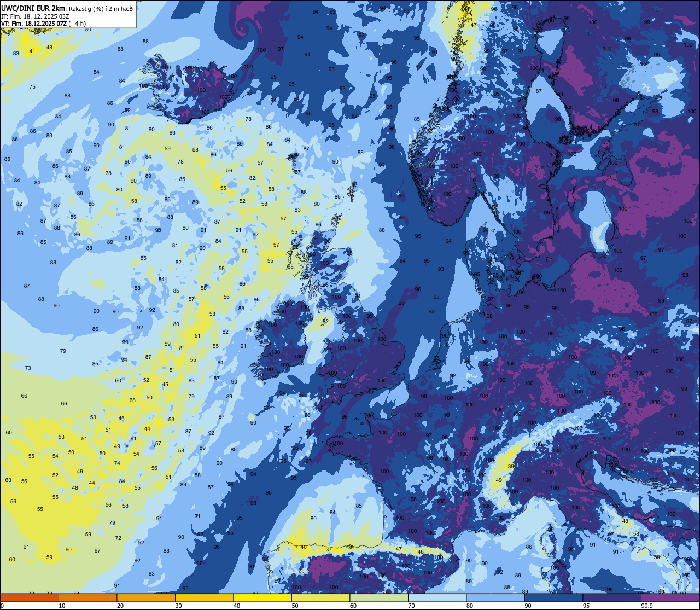Click the legend swatch between 30 and 40
This screenshot has height=610, width=700.
[204, 597]
